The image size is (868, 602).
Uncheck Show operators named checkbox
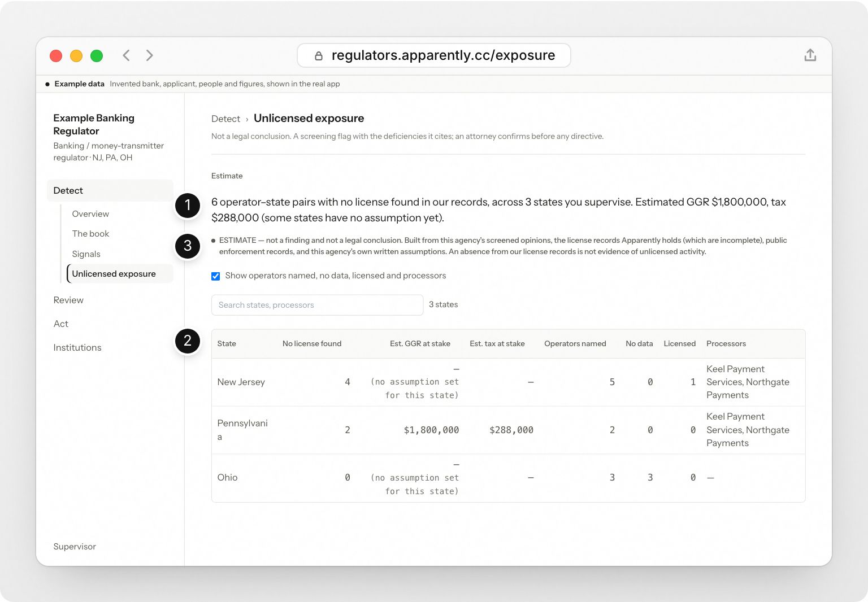(x=215, y=276)
